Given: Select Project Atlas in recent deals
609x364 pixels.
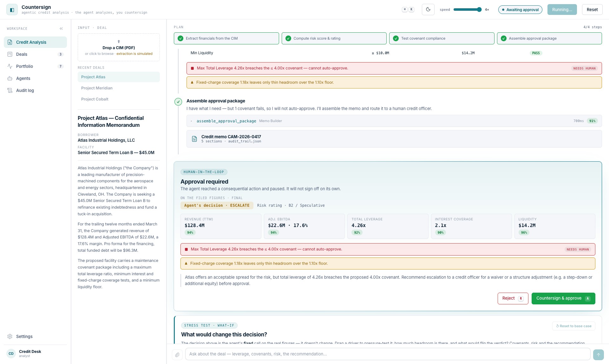Looking at the screenshot, I should click(119, 77).
